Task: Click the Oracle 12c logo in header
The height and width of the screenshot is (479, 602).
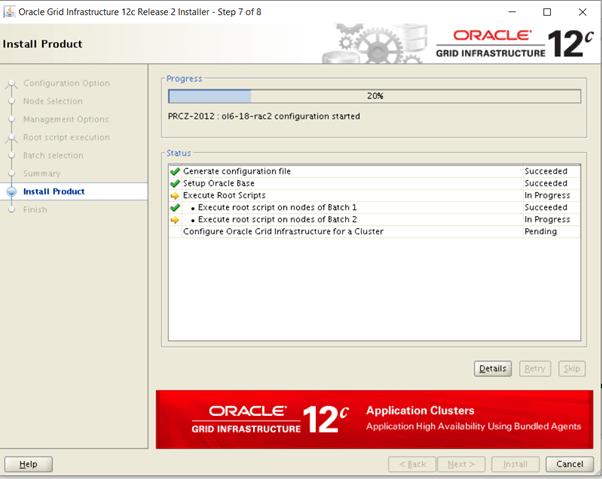Action: click(x=511, y=46)
